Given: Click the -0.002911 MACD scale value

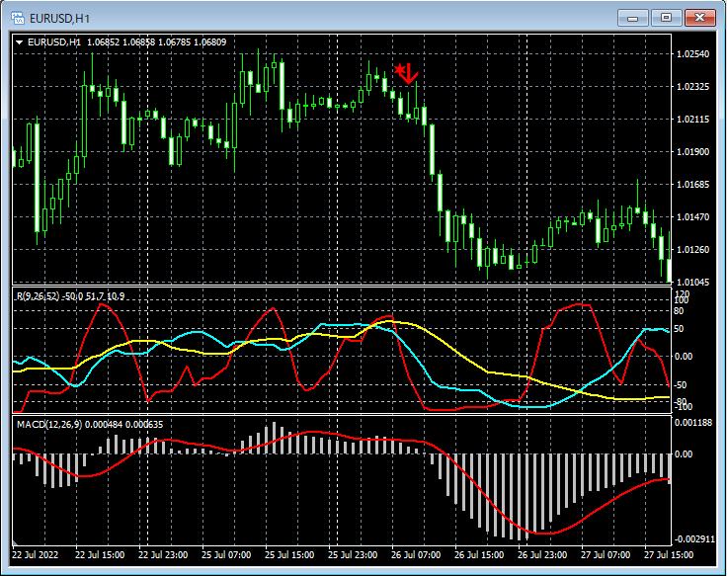Looking at the screenshot, I should (694, 538).
